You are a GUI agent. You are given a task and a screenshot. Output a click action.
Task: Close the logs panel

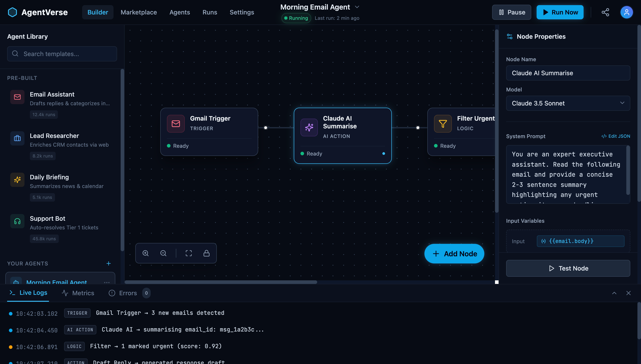coord(628,293)
